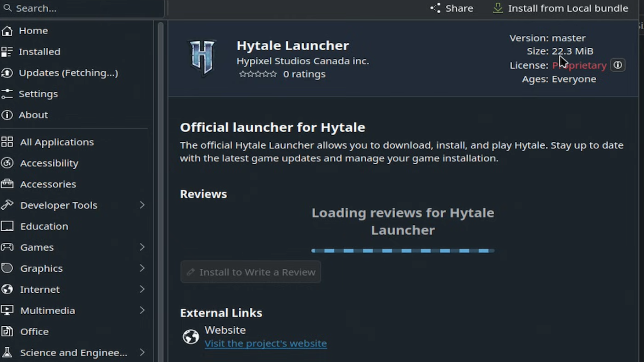
Task: Go to the Home page
Action: point(34,31)
